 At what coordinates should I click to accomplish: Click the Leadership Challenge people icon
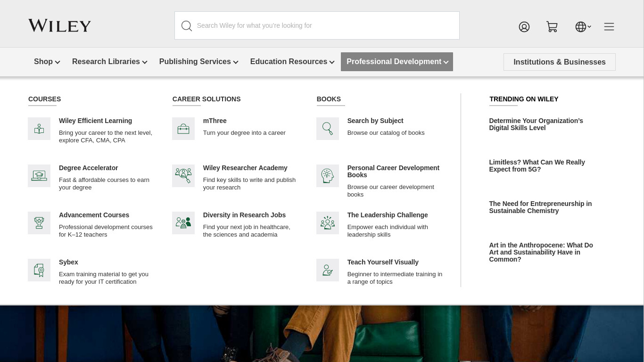tap(328, 223)
